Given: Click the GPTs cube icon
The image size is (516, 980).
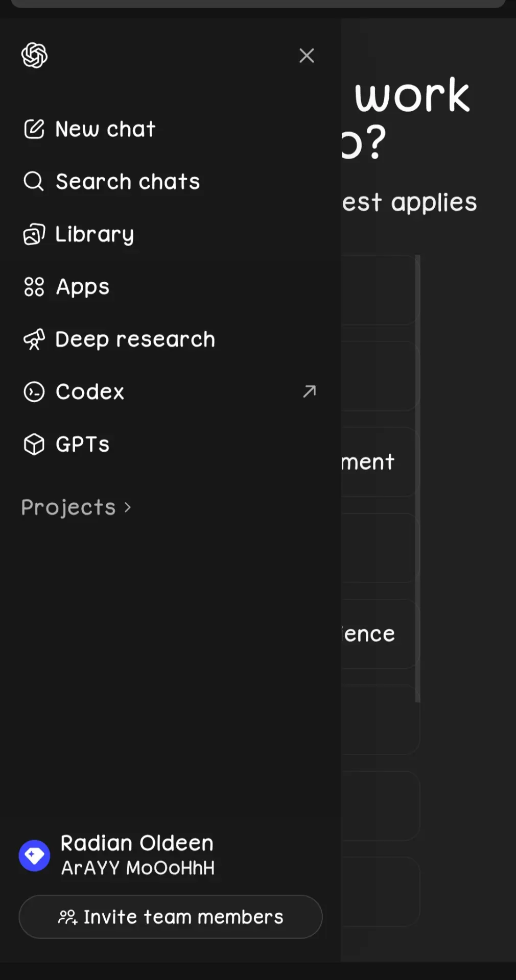Looking at the screenshot, I should pos(34,444).
